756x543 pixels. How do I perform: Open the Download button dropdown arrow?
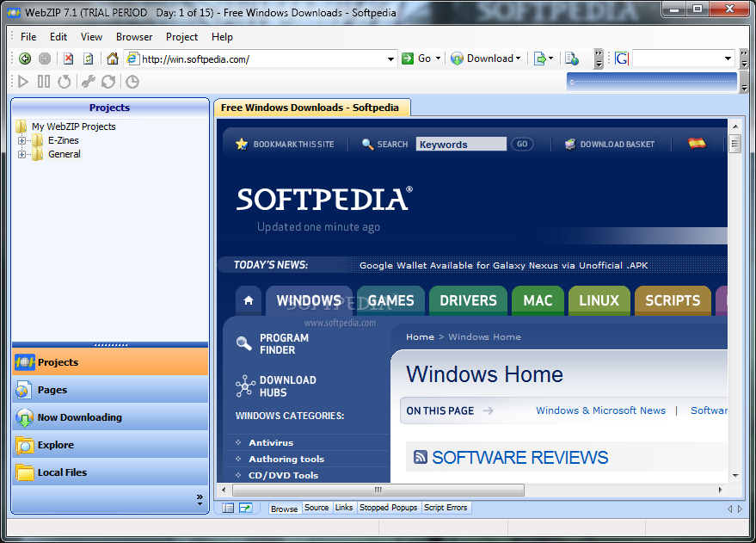(x=519, y=59)
